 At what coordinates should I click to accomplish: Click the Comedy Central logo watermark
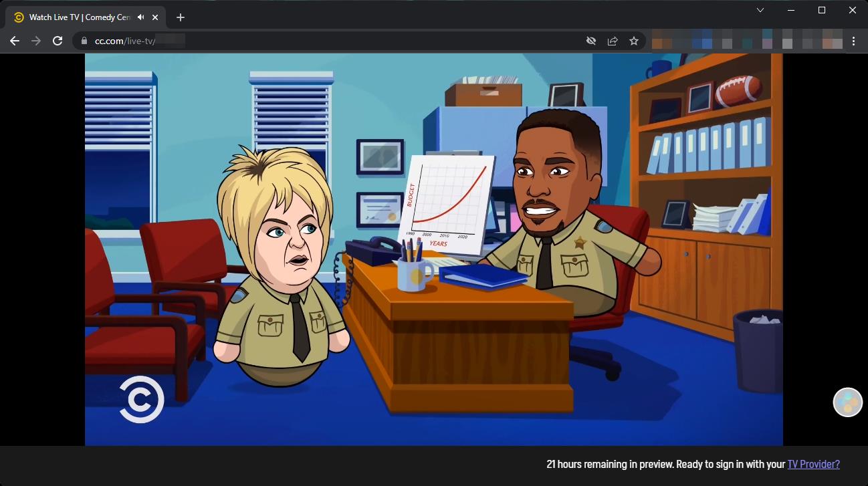142,399
